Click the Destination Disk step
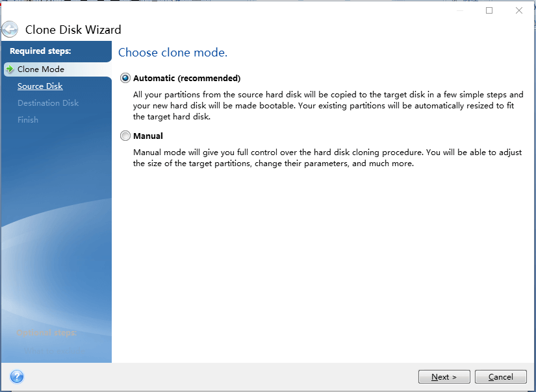 48,103
